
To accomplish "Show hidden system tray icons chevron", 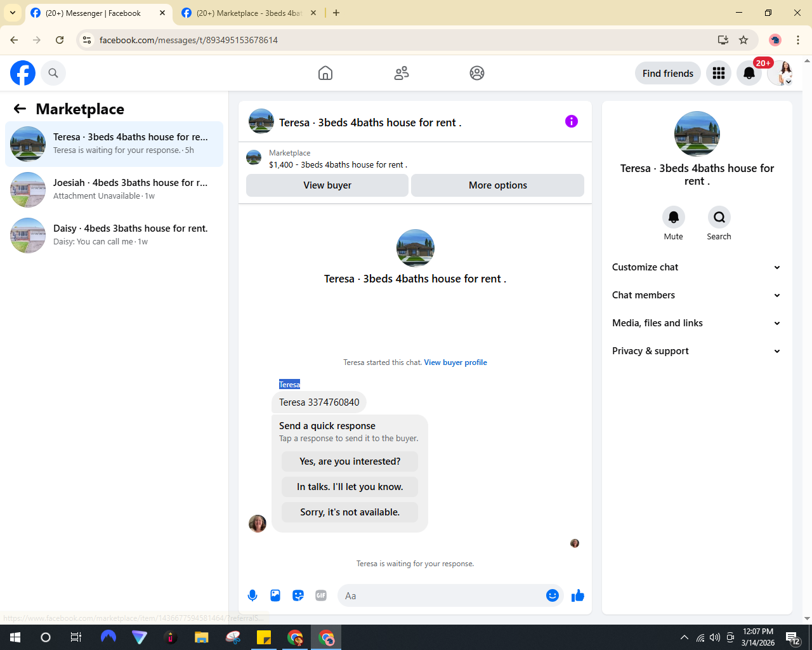I will click(684, 637).
